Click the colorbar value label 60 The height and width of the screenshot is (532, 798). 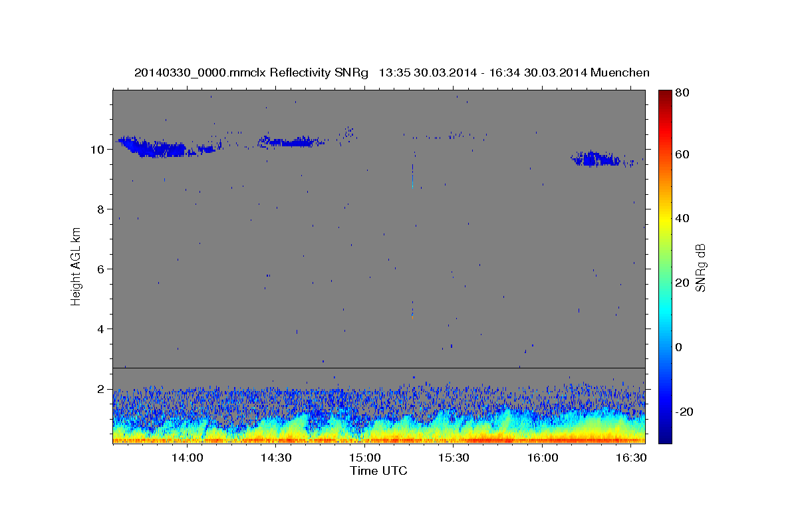683,154
